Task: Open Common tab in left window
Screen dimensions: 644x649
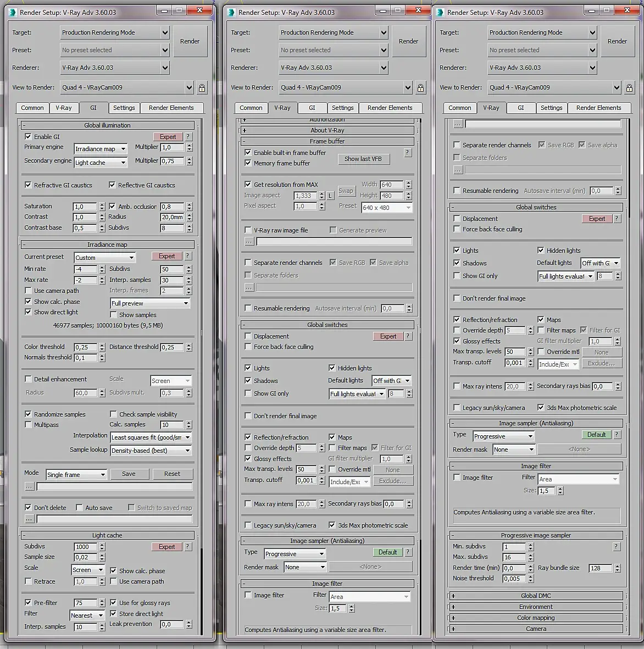Action: tap(32, 108)
